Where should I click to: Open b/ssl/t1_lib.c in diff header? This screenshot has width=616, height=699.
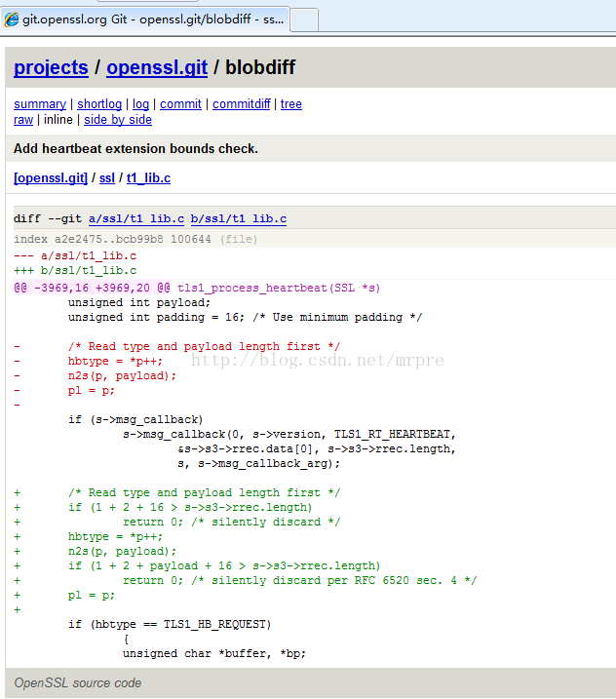(x=239, y=219)
